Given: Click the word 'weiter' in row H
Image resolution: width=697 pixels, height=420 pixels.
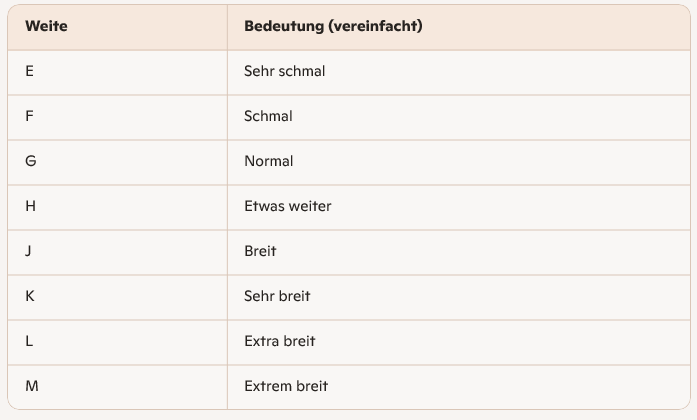Looking at the screenshot, I should [x=310, y=206].
